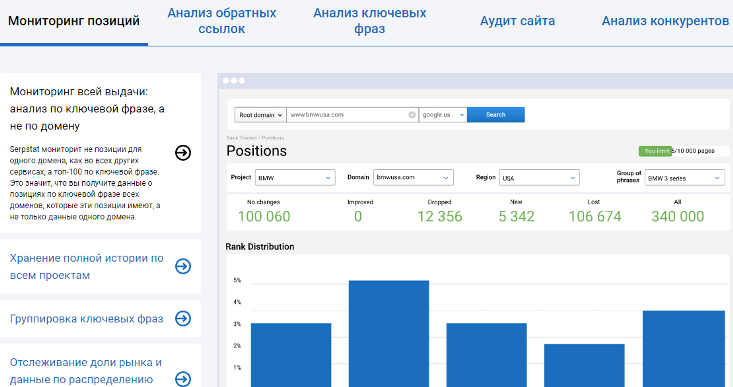This screenshot has width=733, height=387.
Task: Click the Rank Tracker / Positions breadcrumb
Action: click(255, 138)
